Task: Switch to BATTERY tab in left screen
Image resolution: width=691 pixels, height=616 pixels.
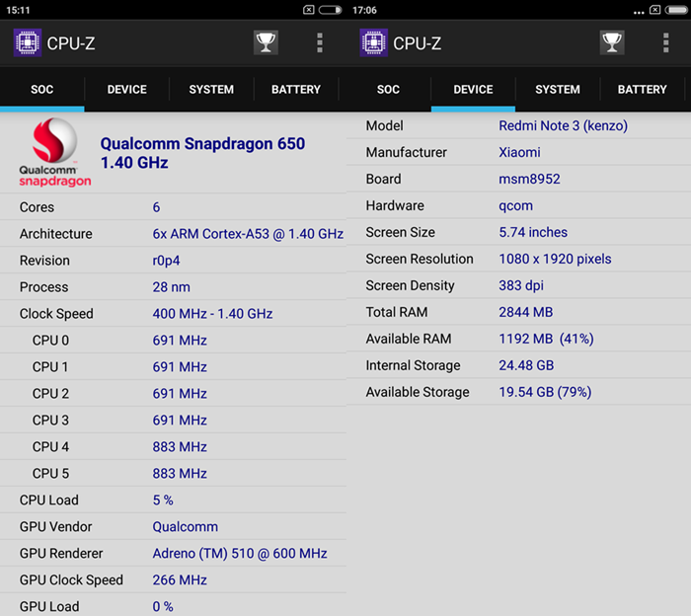Action: [x=296, y=90]
